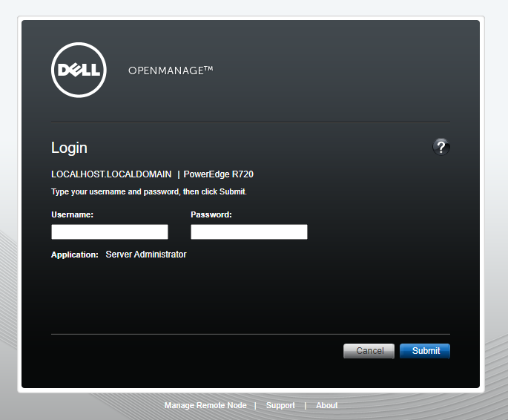This screenshot has height=420, width=508.
Task: Click the Server Administrator application text
Action: (146, 255)
